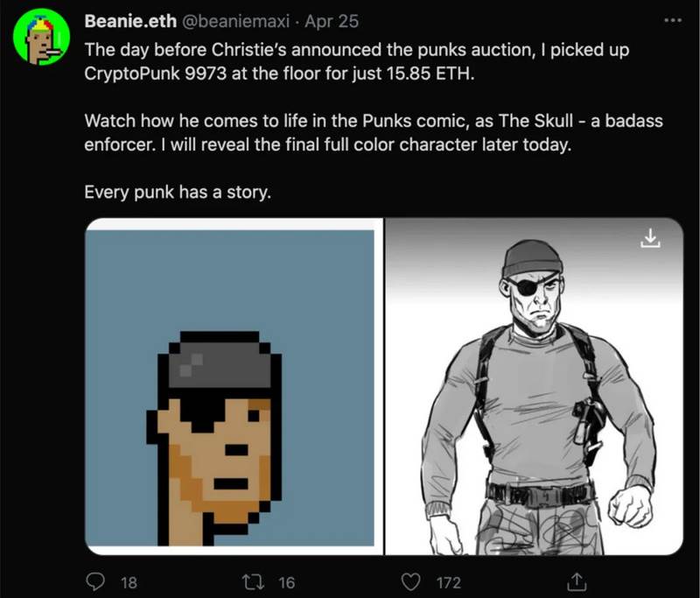Click the Beanie.eth display name
The width and height of the screenshot is (700, 598).
pyautogui.click(x=130, y=21)
